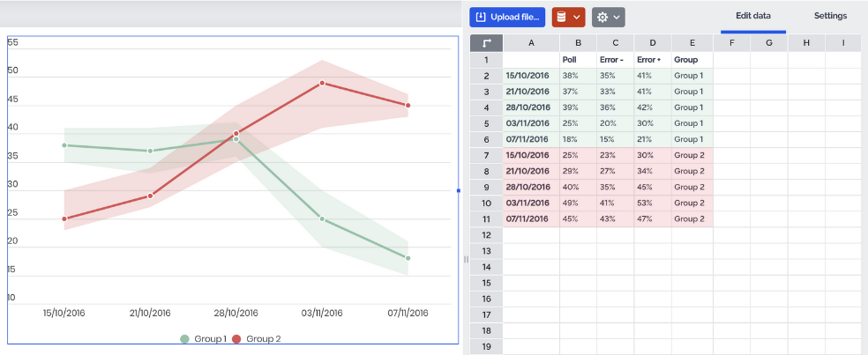Click the transpose corner icon in spreadsheet

tap(486, 43)
